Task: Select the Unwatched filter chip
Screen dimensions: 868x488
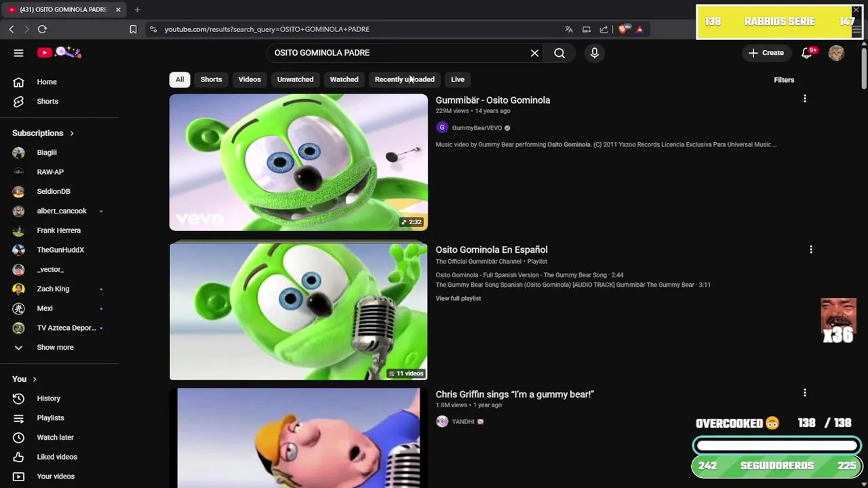Action: coord(295,79)
